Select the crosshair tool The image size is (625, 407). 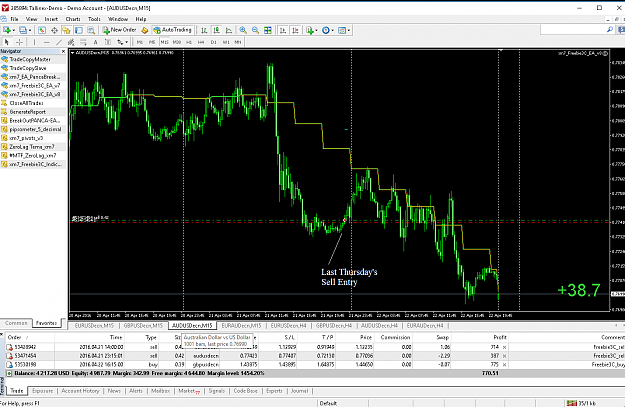[x=19, y=42]
